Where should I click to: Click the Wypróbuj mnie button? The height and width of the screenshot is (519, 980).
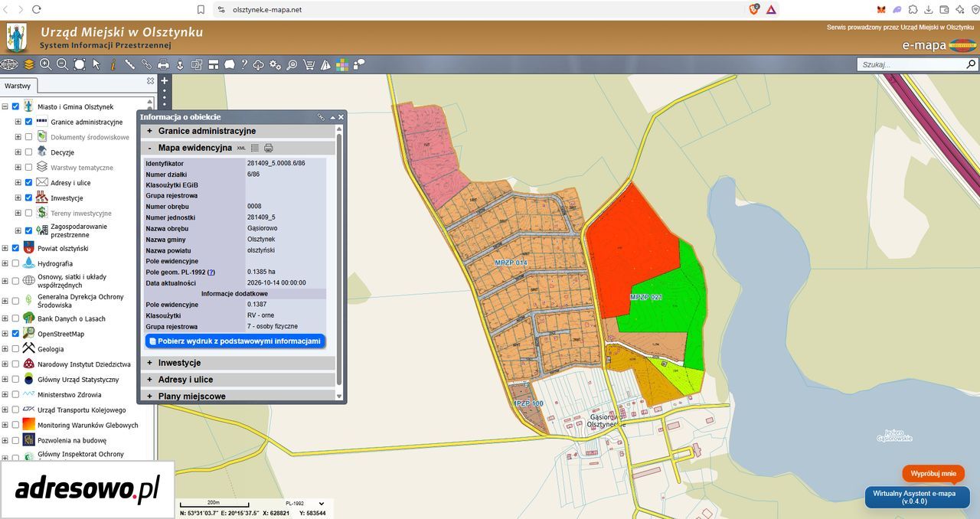coord(933,474)
